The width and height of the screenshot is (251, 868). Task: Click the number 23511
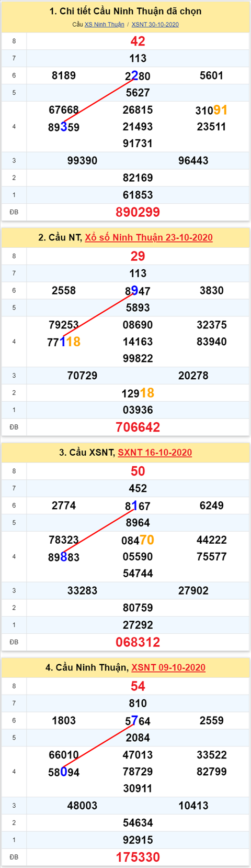(212, 127)
